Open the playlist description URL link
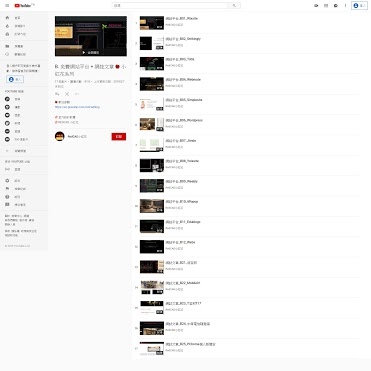This screenshot has height=371, width=371. pos(77,107)
